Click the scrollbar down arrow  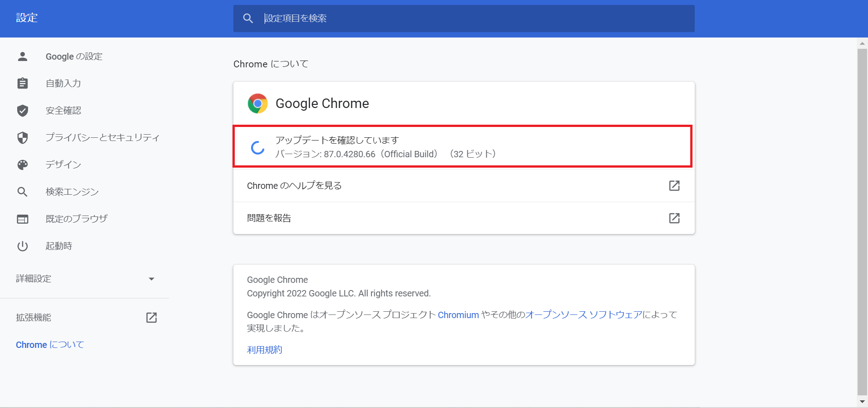pyautogui.click(x=862, y=401)
